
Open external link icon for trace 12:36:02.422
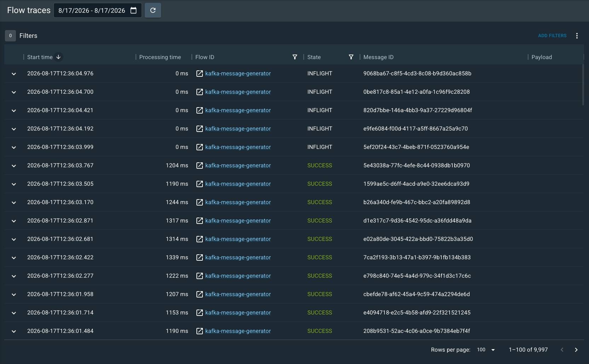[x=200, y=258]
